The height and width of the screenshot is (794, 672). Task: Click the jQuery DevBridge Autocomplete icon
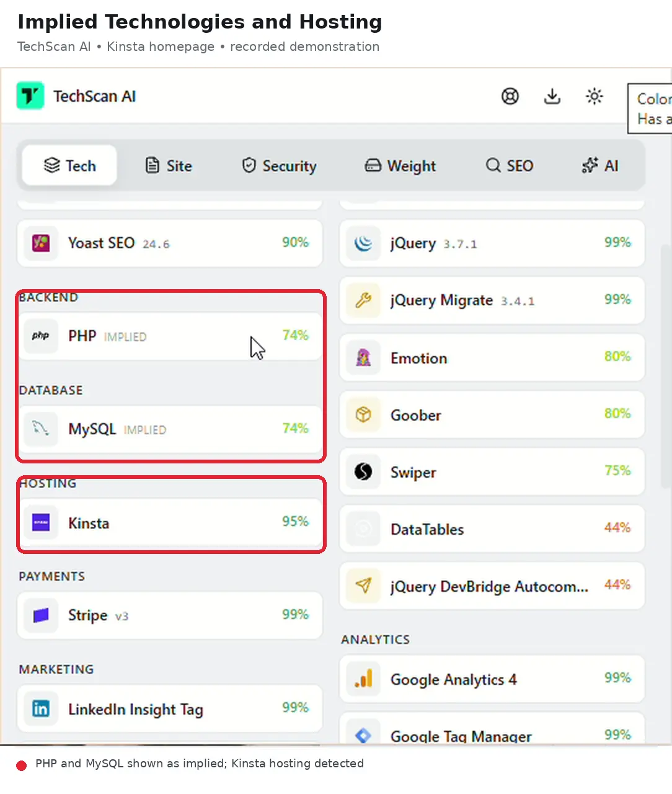363,586
